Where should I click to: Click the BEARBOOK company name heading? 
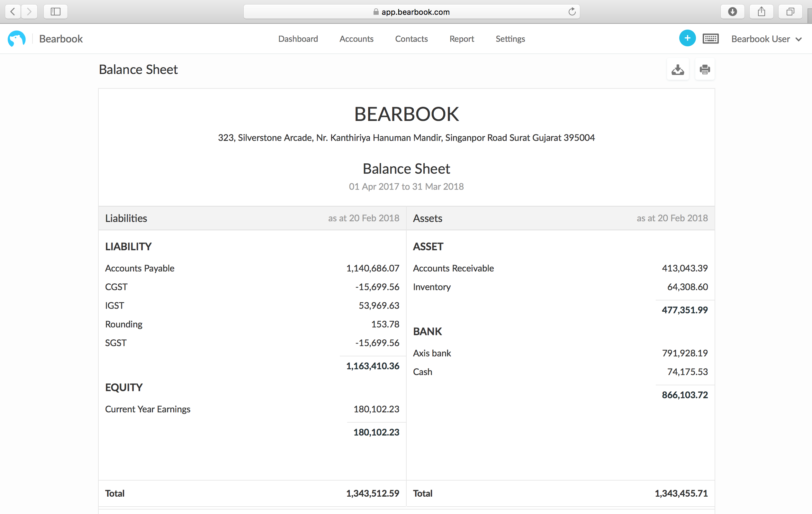tap(406, 114)
